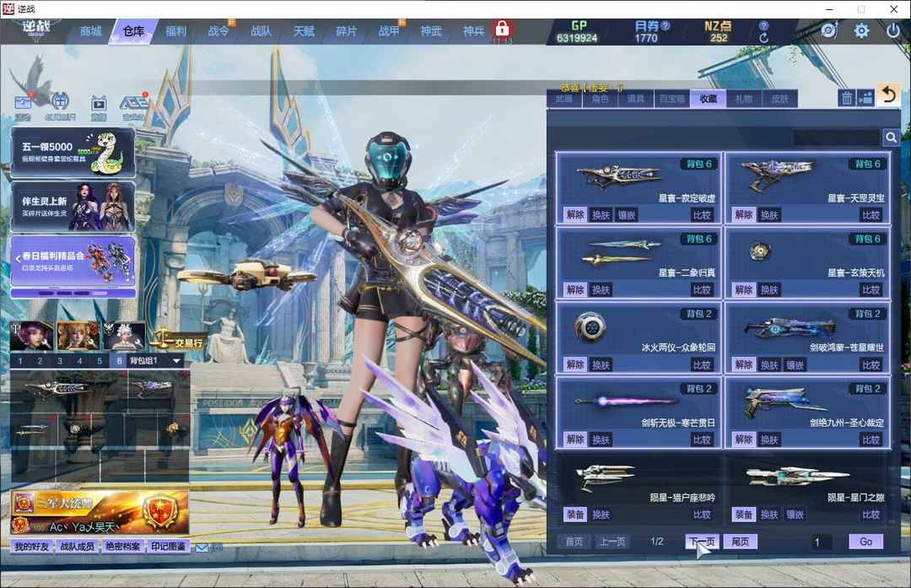Click 换肤 on 星寰-二象归真 card

[601, 290]
